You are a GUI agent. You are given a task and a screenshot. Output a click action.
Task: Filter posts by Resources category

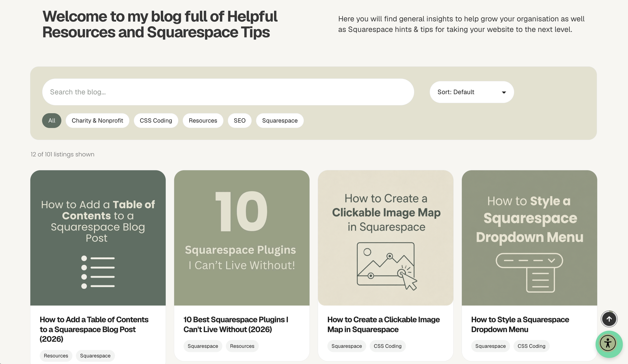[x=203, y=120]
